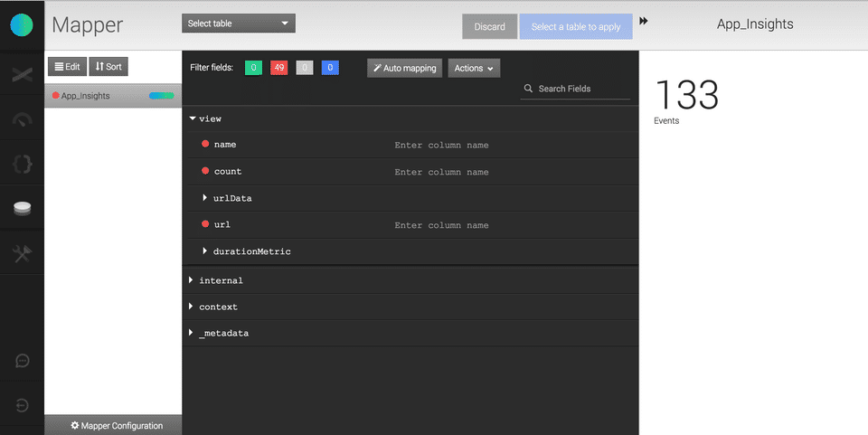This screenshot has width=868, height=435.
Task: Expand the urlData node
Action: click(x=205, y=197)
